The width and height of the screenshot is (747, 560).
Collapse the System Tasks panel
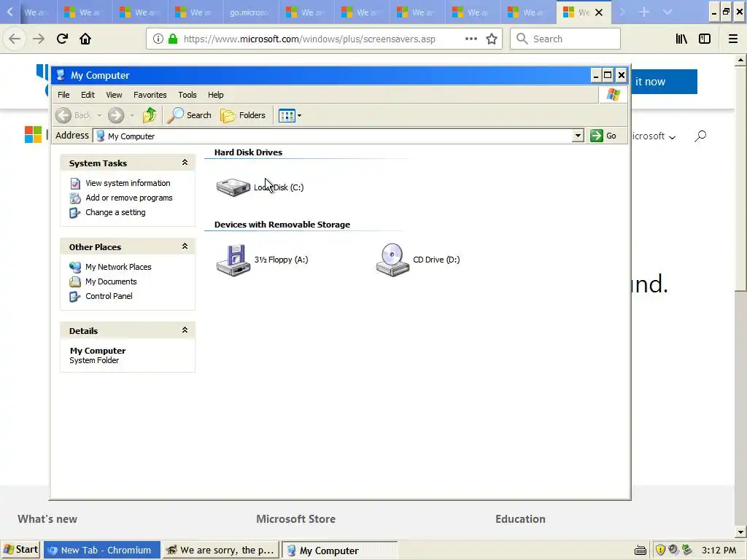pyautogui.click(x=185, y=163)
